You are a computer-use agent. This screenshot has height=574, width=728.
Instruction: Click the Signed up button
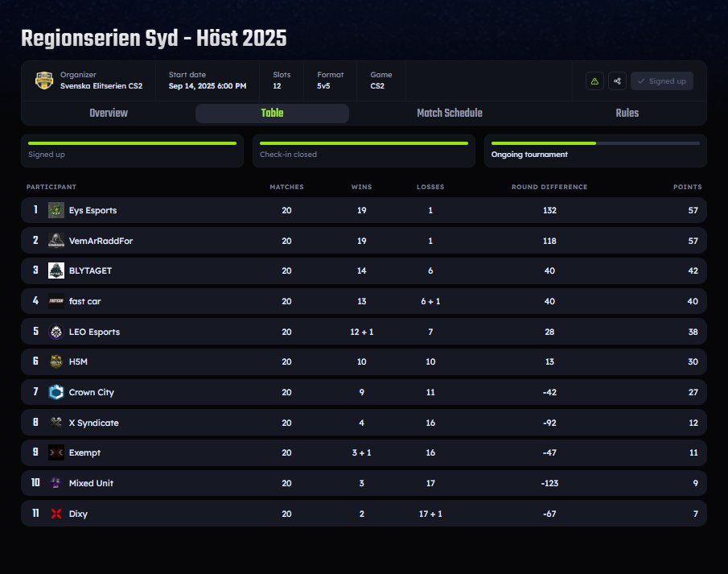click(x=661, y=81)
